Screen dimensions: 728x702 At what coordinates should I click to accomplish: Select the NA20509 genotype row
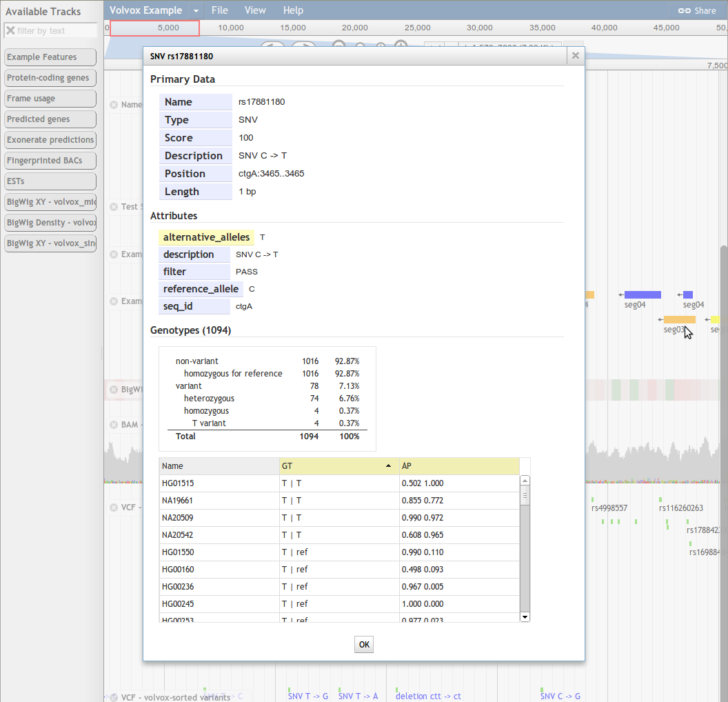click(339, 518)
